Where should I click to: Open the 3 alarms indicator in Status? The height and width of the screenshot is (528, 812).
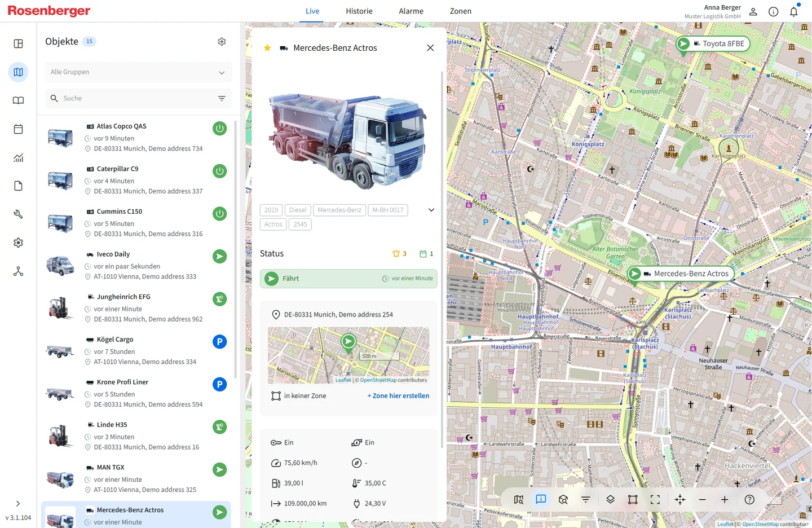[x=399, y=254]
